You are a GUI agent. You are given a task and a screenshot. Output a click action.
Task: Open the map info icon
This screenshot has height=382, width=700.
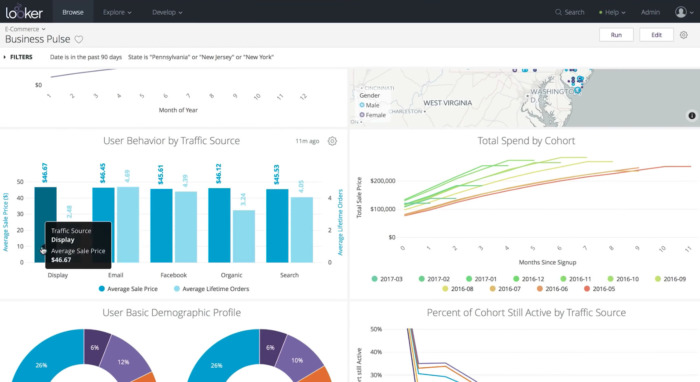[692, 116]
